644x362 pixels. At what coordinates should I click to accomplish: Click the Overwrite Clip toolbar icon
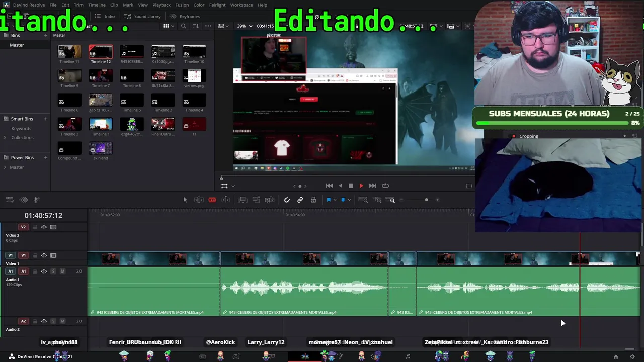[x=256, y=200]
